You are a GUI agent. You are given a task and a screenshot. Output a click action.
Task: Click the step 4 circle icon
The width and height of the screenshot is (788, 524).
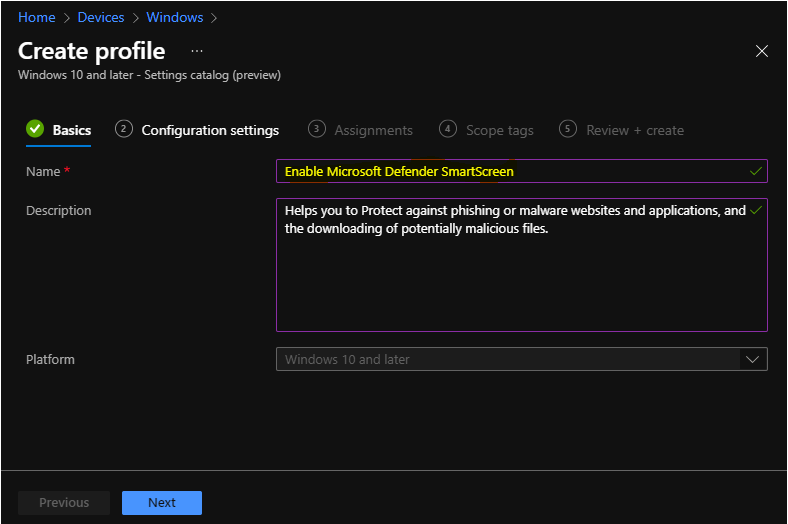pyautogui.click(x=448, y=129)
